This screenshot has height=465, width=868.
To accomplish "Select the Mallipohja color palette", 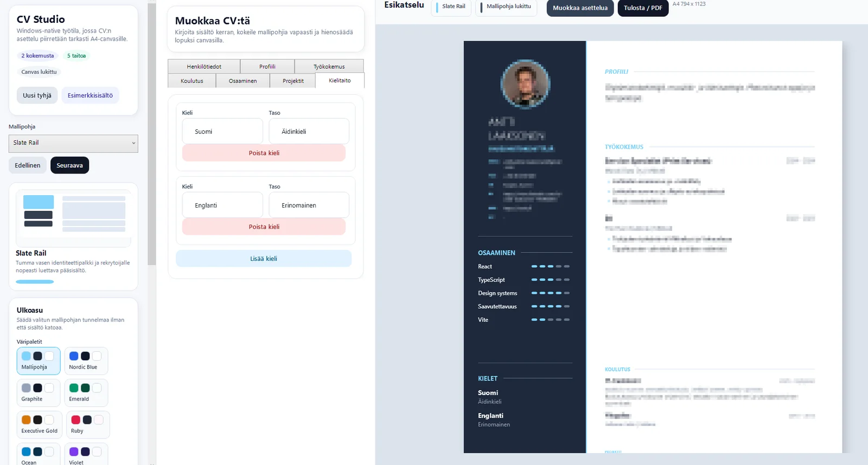I will 39,361.
